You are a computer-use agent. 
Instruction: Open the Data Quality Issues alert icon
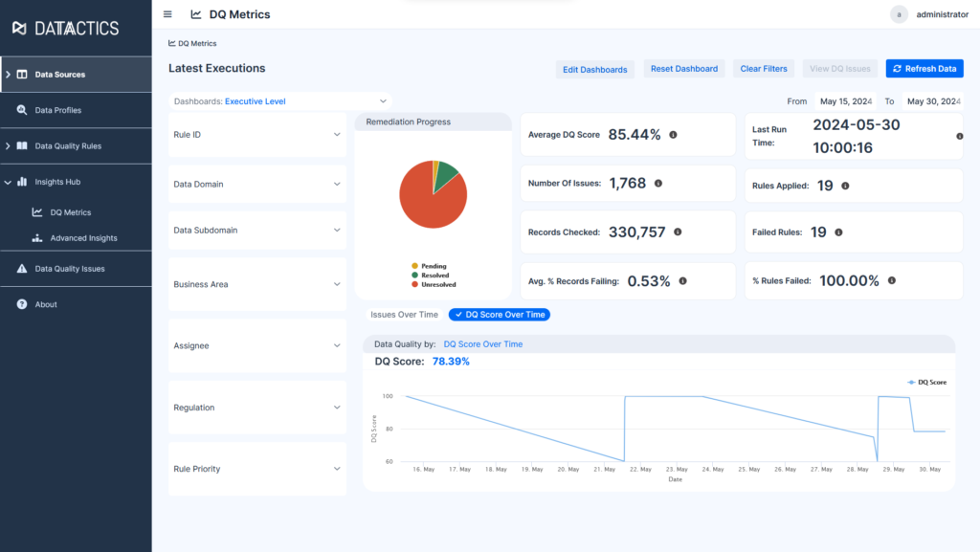24,269
